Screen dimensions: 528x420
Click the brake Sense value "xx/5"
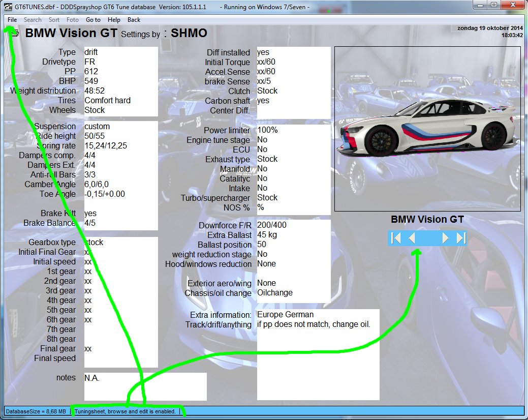(x=264, y=81)
